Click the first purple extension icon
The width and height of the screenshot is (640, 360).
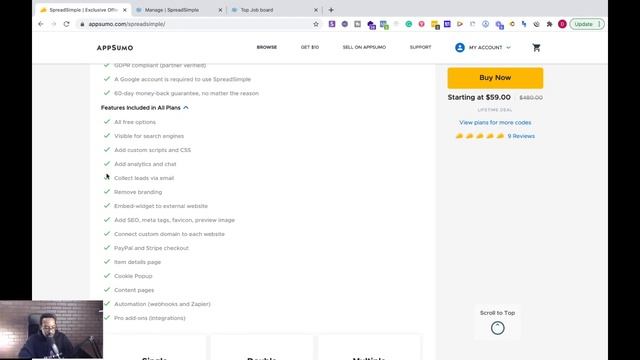332,24
